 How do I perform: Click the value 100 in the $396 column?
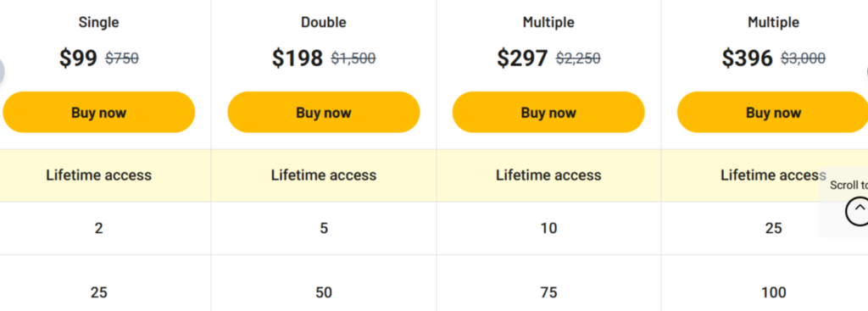[773, 292]
